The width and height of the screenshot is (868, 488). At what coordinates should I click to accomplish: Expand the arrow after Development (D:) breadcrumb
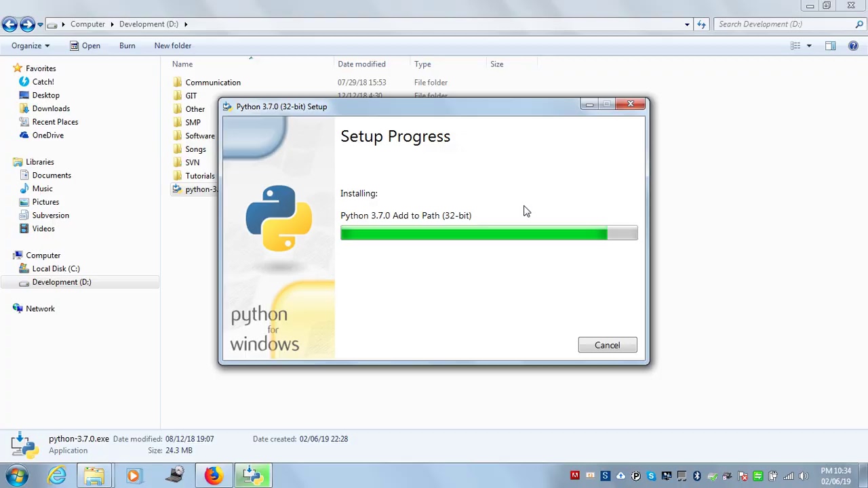tap(185, 24)
